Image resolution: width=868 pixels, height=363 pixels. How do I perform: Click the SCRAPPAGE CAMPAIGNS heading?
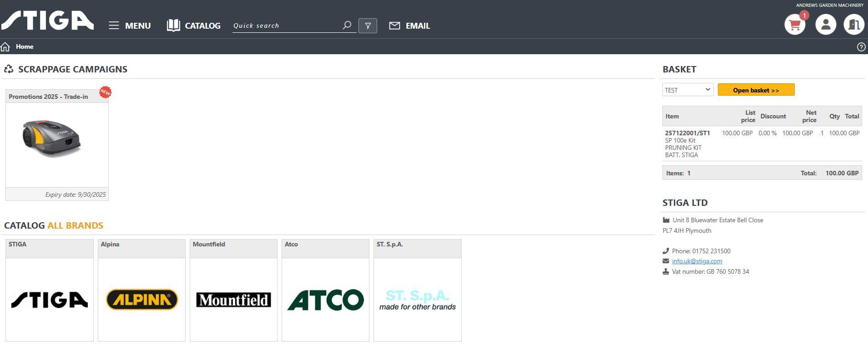[73, 69]
